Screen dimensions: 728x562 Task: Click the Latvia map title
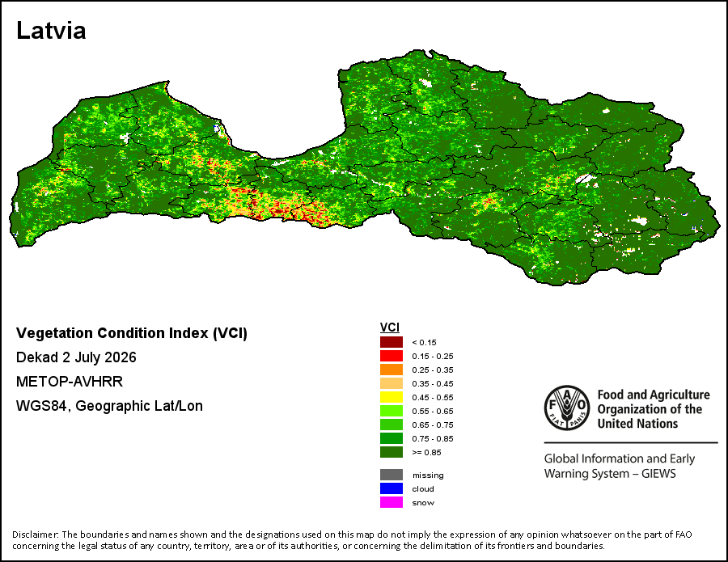[51, 31]
